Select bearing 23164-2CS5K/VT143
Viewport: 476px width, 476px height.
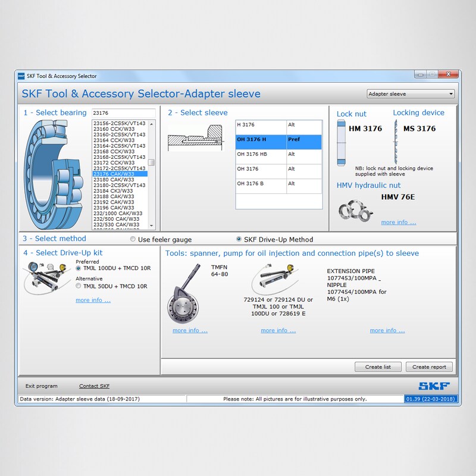[x=120, y=146]
